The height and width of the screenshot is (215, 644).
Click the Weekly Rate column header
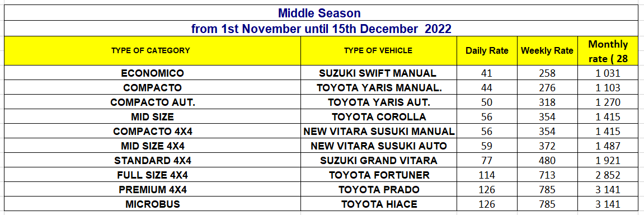coord(547,50)
